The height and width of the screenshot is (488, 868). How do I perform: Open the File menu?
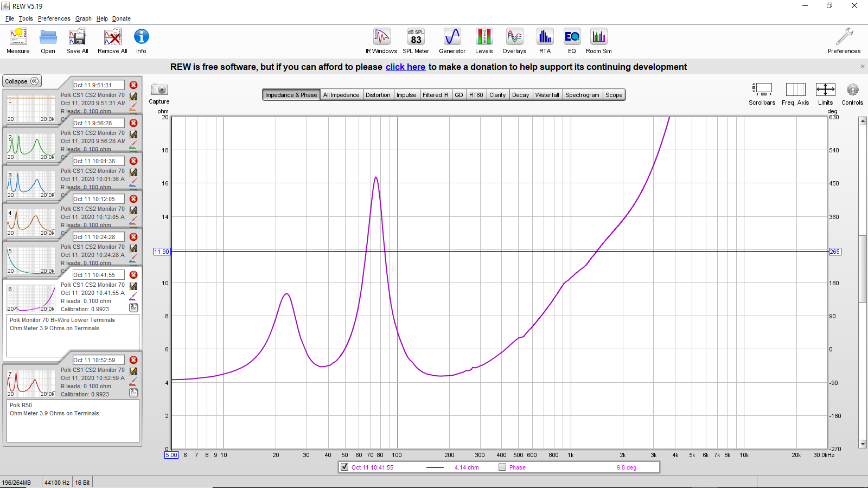point(10,18)
